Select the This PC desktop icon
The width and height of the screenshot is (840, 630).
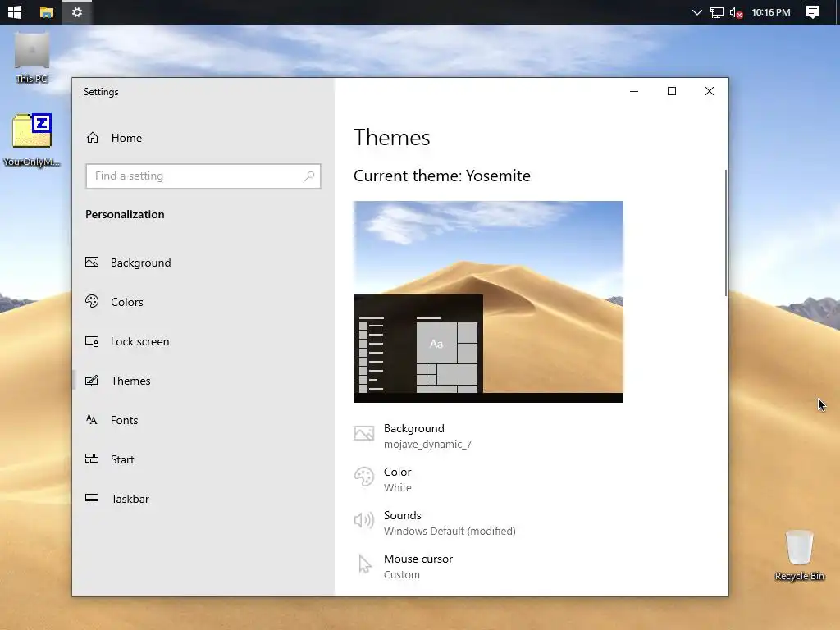coord(32,59)
